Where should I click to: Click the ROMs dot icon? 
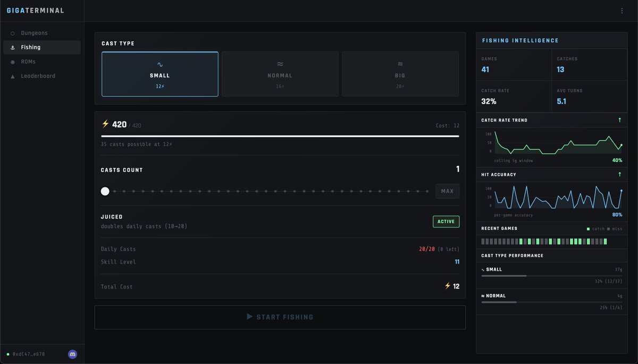[x=13, y=62]
